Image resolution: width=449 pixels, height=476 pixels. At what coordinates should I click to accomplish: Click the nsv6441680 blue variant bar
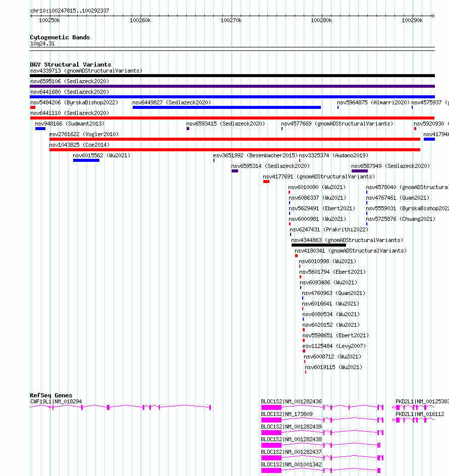(x=232, y=97)
